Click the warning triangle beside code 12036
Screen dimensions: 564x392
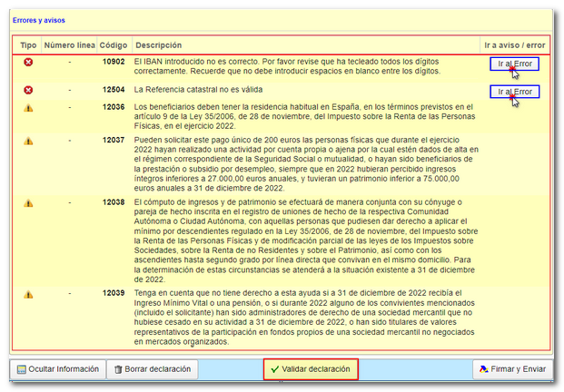[x=28, y=108]
